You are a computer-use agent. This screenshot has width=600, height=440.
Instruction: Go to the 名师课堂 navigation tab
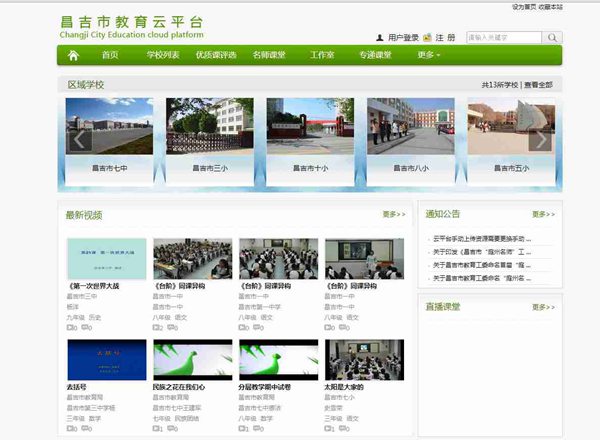pyautogui.click(x=268, y=55)
